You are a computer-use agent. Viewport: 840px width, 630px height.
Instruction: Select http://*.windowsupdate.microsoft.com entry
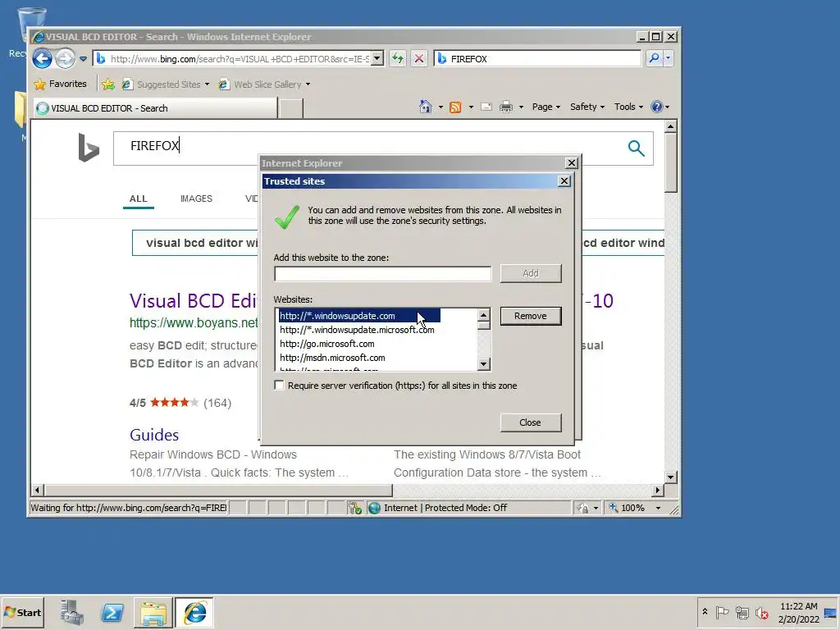point(357,330)
